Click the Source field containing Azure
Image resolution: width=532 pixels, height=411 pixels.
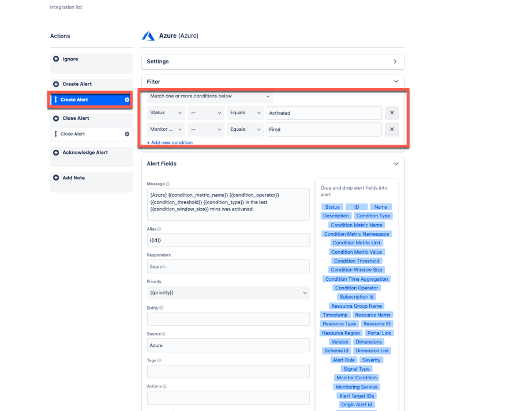click(x=228, y=345)
